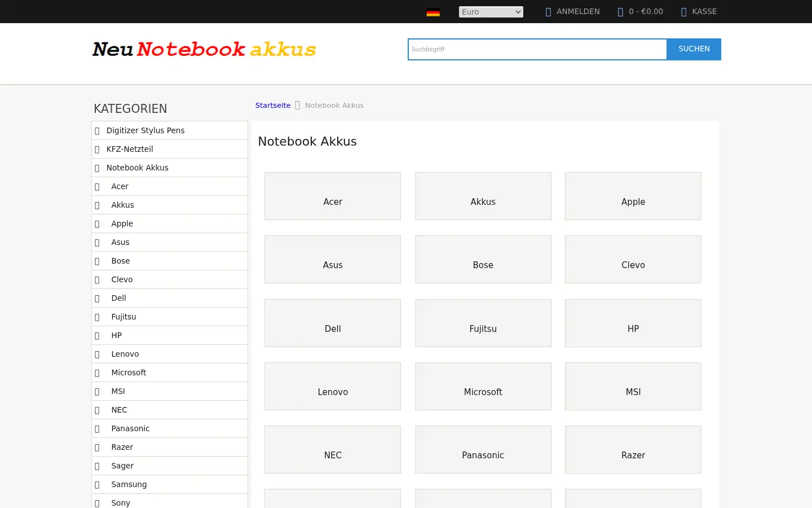Select Samsung in the sidebar list

pyautogui.click(x=170, y=484)
